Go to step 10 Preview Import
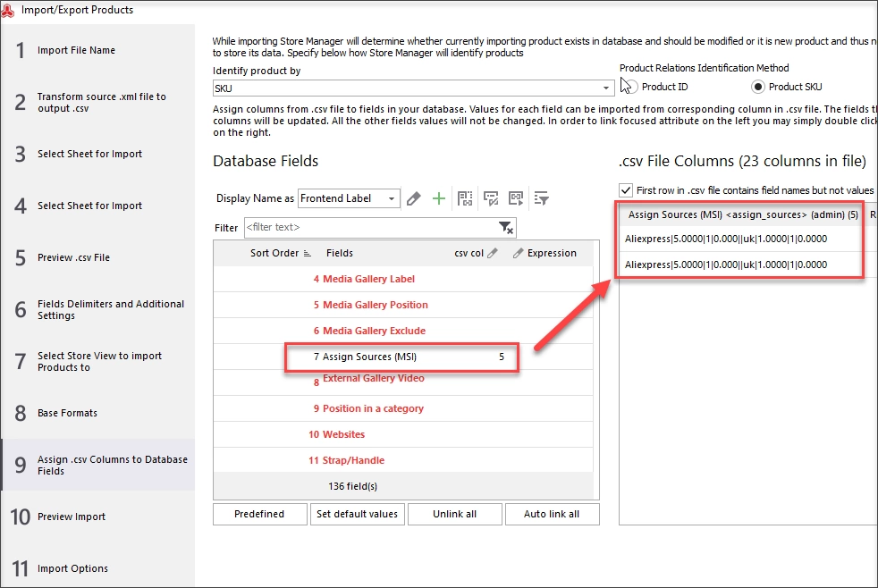This screenshot has width=878, height=588. pyautogui.click(x=98, y=517)
